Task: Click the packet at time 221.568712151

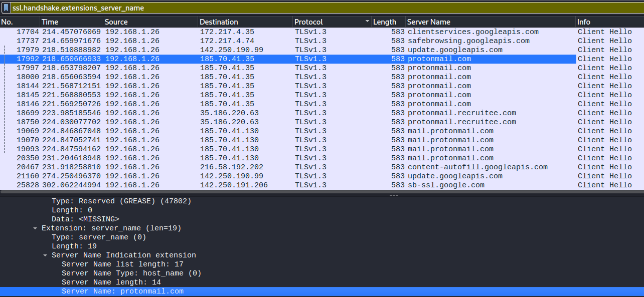Action: pyautogui.click(x=322, y=86)
